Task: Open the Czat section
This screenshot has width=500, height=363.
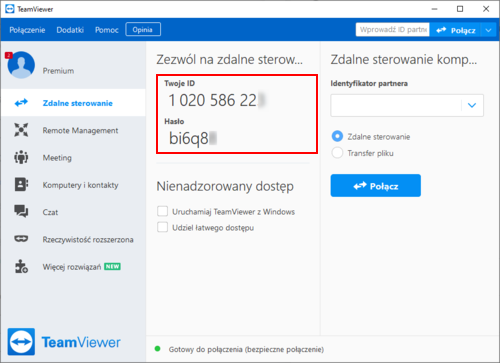Action: (x=73, y=212)
